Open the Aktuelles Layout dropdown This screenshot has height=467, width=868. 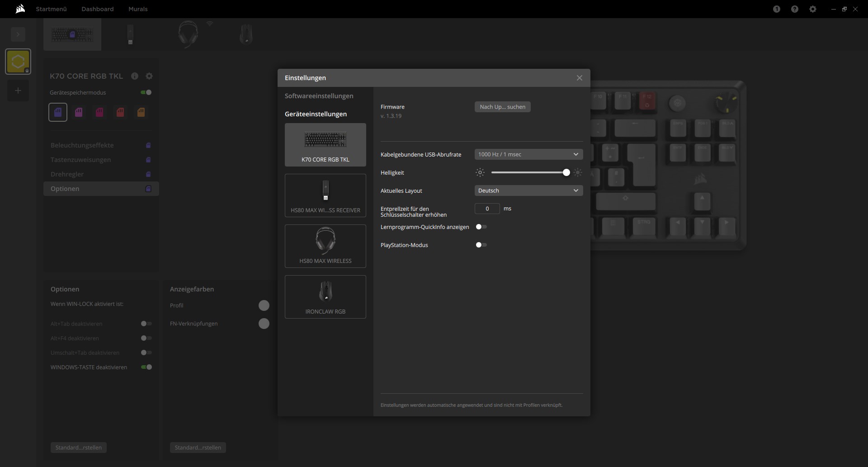(528, 191)
